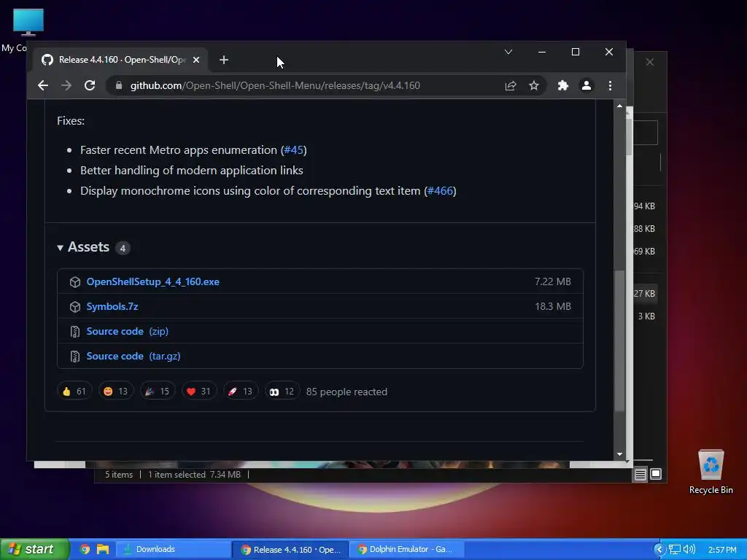
Task: Click the 7.22 MB size text
Action: click(553, 281)
